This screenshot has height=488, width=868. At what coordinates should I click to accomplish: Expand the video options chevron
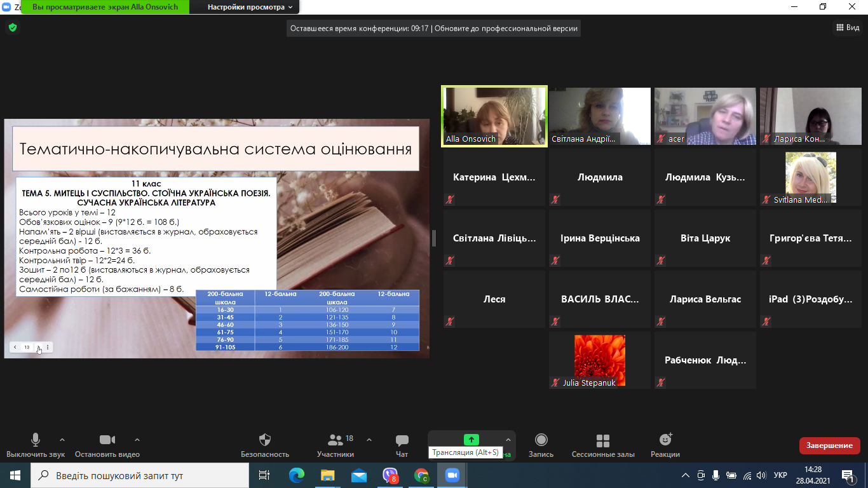coord(137,440)
